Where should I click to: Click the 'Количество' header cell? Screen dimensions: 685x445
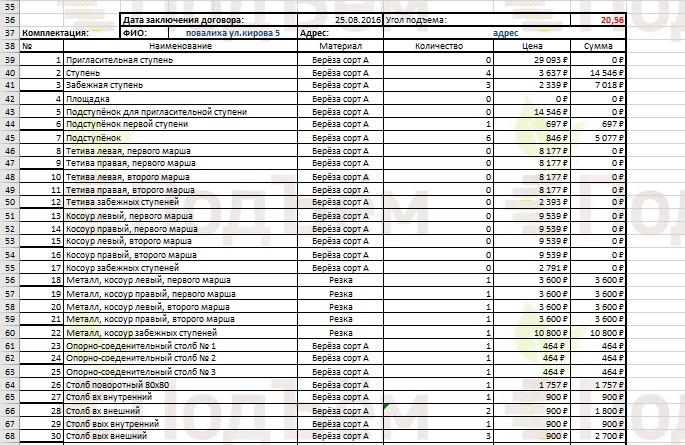439,46
